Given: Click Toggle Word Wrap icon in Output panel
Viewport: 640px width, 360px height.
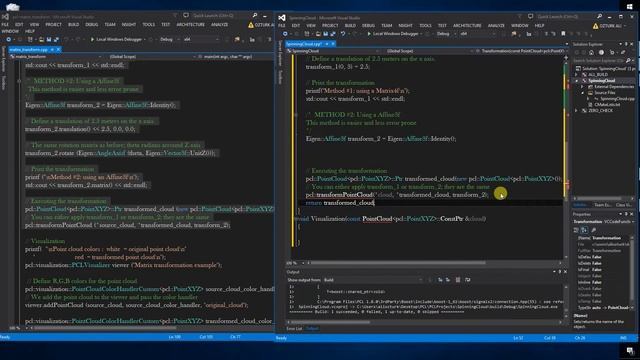Looking at the screenshot, I should click(x=467, y=280).
